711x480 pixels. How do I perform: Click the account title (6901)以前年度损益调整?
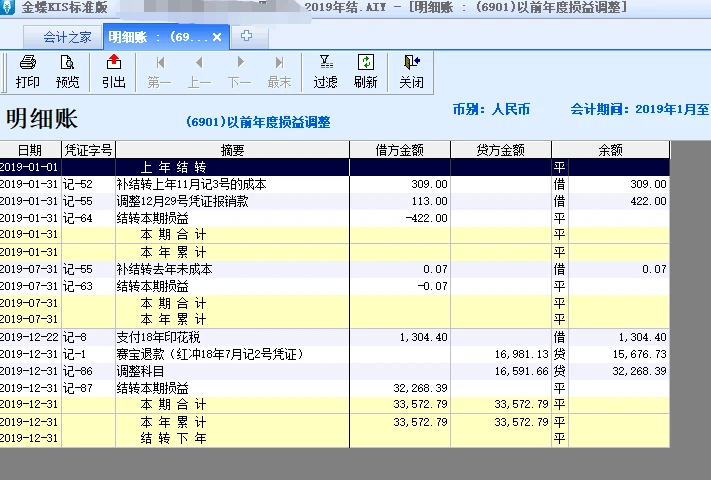point(258,122)
